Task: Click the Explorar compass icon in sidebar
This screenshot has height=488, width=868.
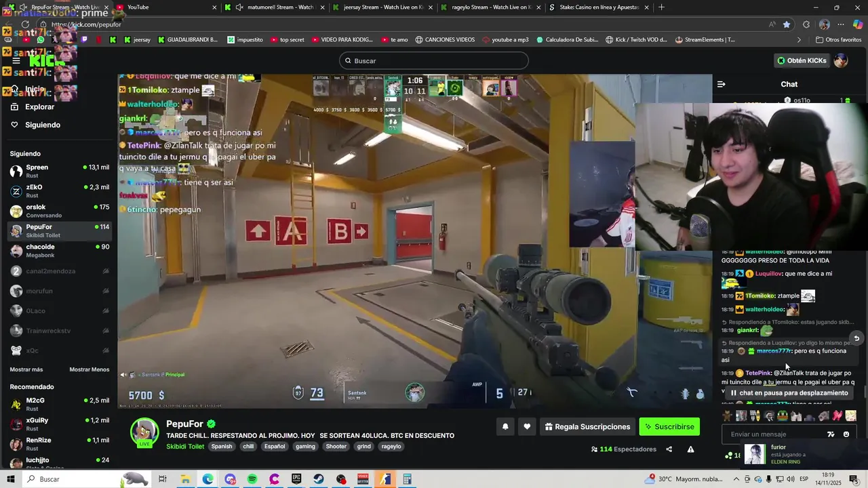Action: pyautogui.click(x=14, y=106)
